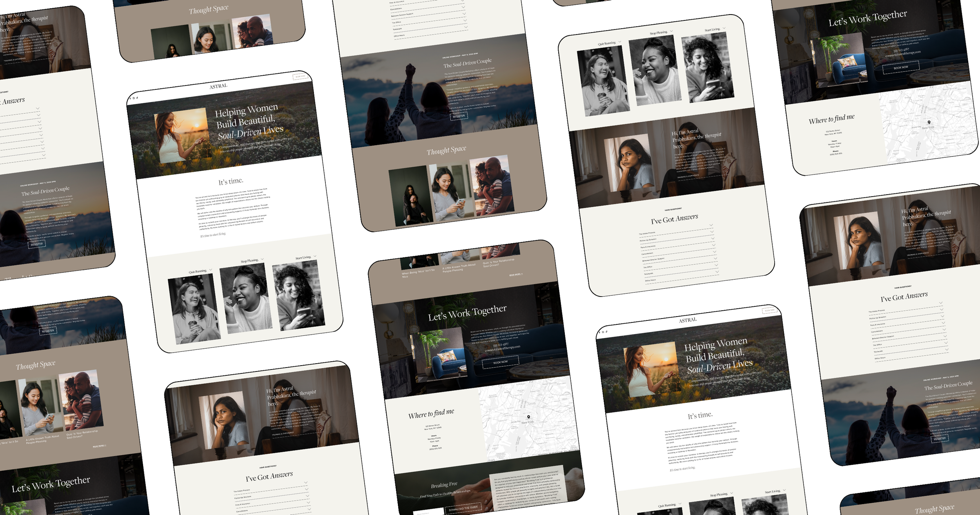Expand Quit Running on ASTRAL page with full portraits
980x515 pixels.
[200, 271]
